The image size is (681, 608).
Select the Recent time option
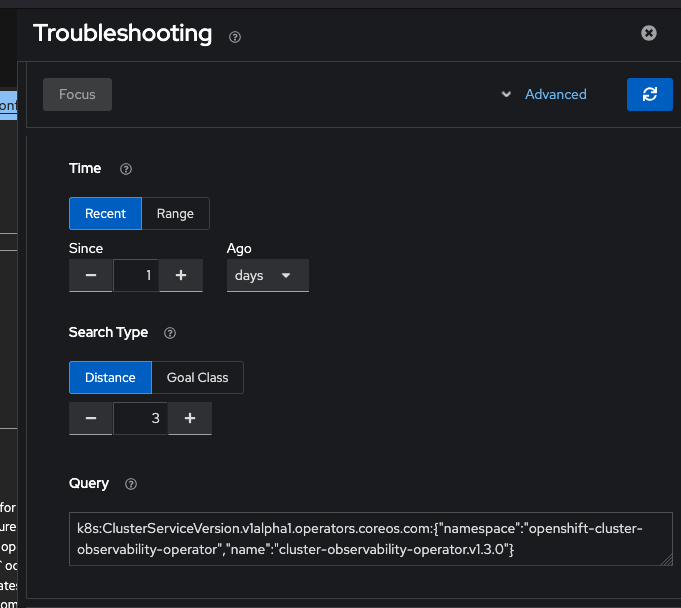tap(105, 214)
